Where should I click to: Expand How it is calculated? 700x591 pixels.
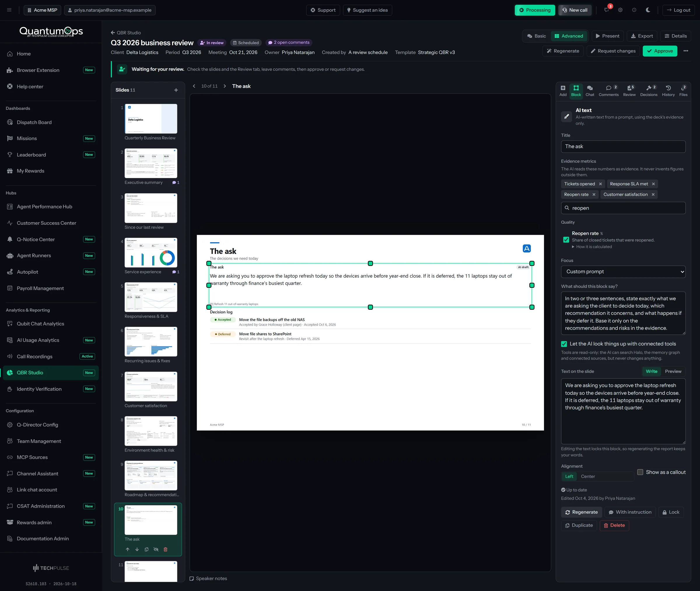point(591,247)
